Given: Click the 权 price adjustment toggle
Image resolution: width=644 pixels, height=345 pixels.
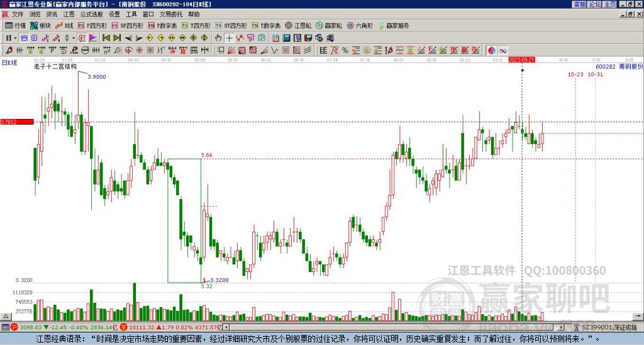Looking at the screenshot, I should [x=82, y=38].
